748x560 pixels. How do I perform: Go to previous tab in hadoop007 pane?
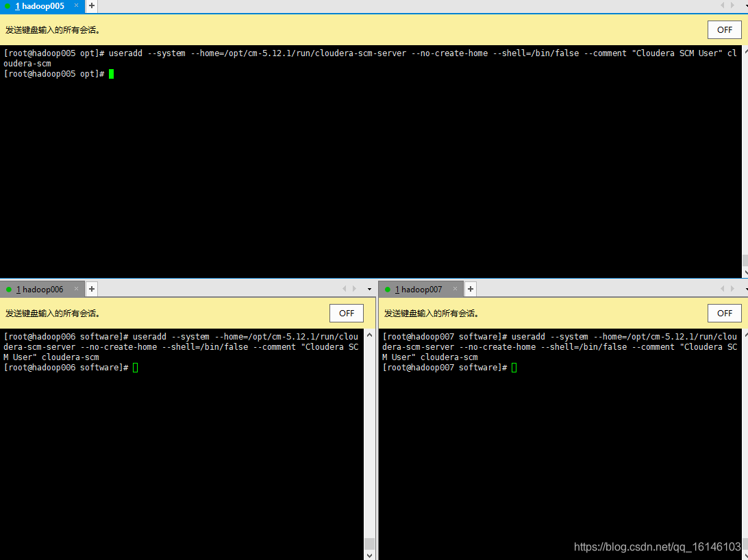722,289
